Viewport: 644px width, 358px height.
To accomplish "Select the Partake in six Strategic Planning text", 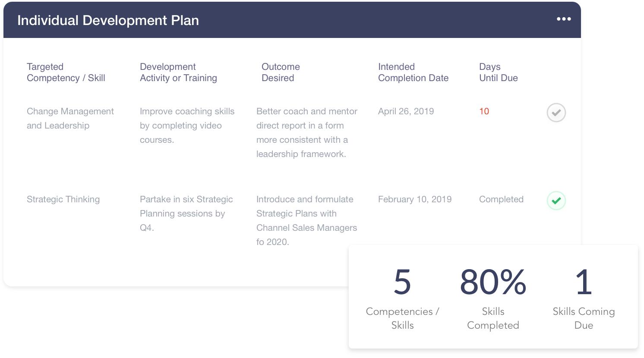I will (x=186, y=214).
